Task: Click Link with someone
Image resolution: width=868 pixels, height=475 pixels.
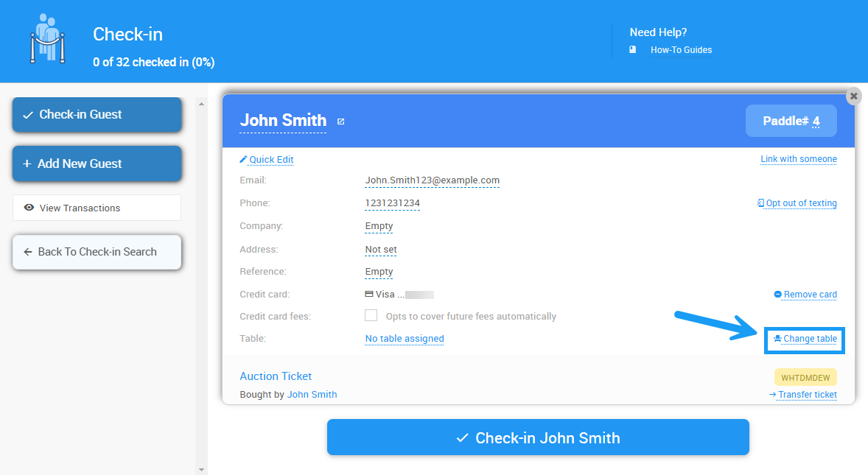Action: point(799,159)
